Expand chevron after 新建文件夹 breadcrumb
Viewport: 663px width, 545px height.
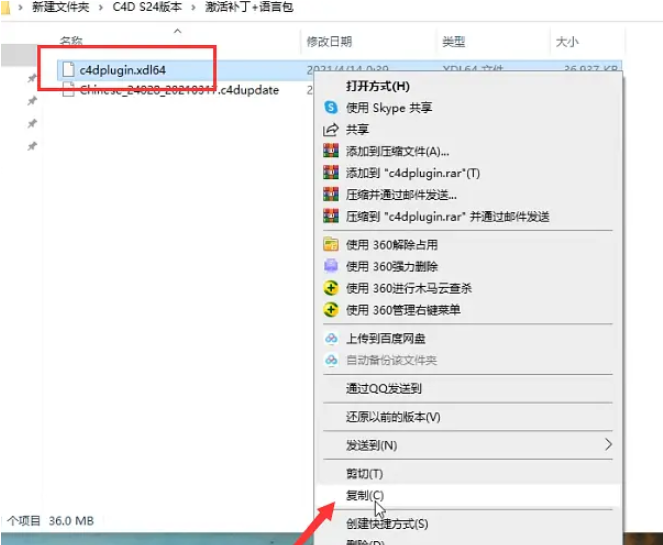[x=101, y=7]
